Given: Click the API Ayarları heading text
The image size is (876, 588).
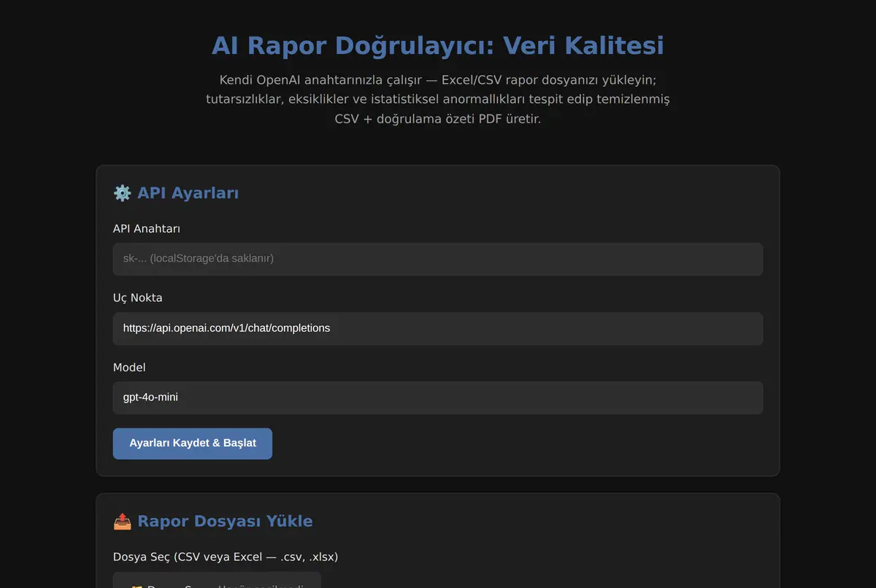Looking at the screenshot, I should [188, 193].
